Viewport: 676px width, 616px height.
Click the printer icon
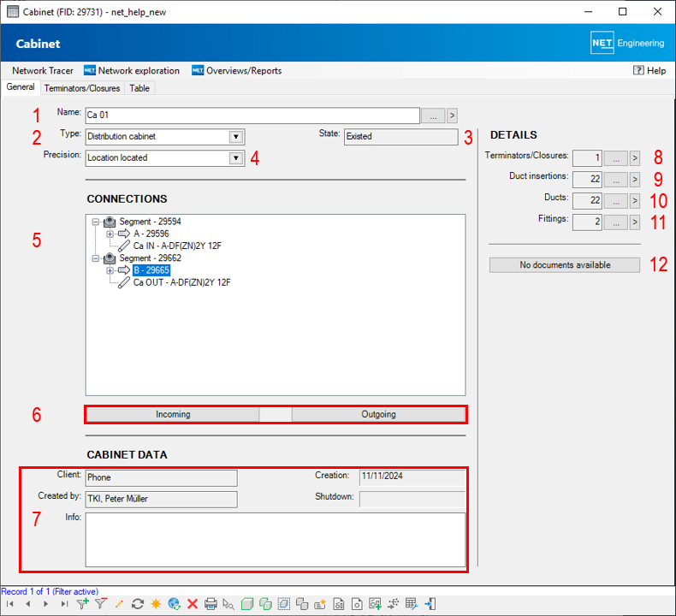coord(211,604)
